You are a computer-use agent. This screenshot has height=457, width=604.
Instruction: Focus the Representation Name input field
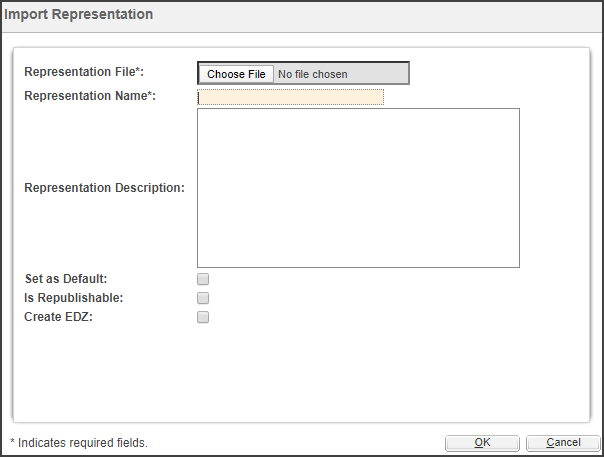290,97
